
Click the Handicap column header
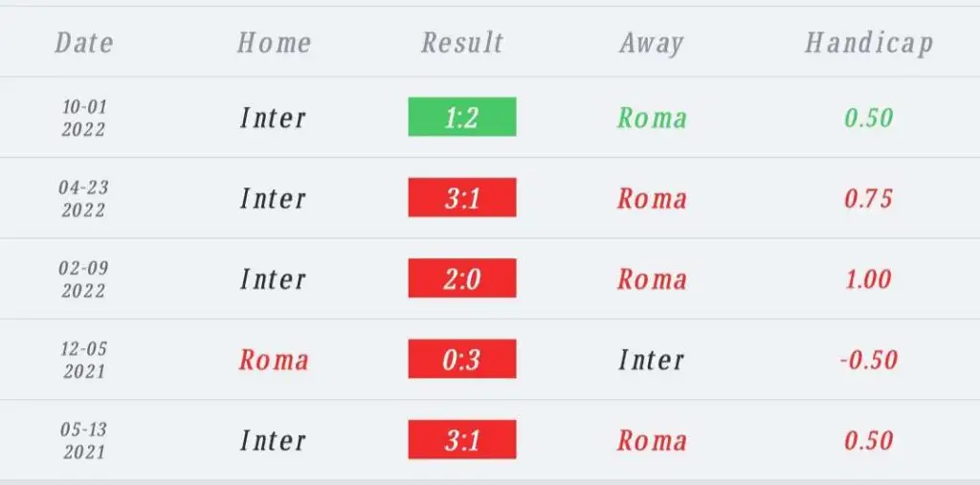pos(869,43)
